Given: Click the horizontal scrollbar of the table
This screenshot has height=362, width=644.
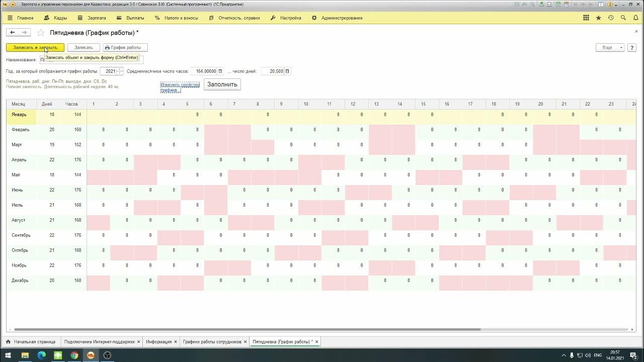Looking at the screenshot, I should pos(248,330).
